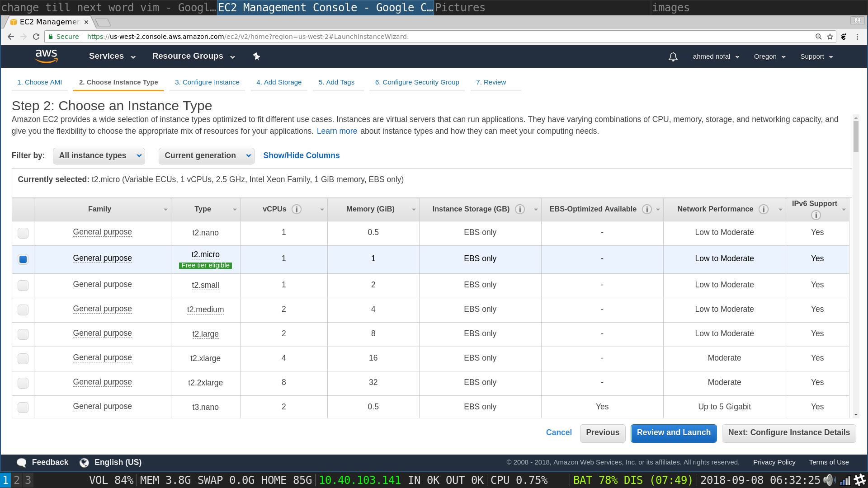Click info icon for Network Performance column
The image size is (868, 488).
click(764, 209)
